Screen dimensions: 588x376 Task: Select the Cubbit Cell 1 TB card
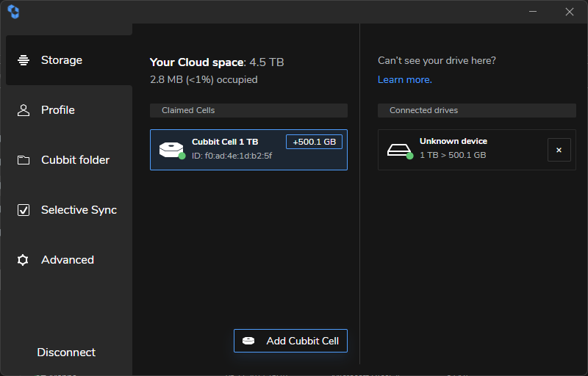point(248,150)
